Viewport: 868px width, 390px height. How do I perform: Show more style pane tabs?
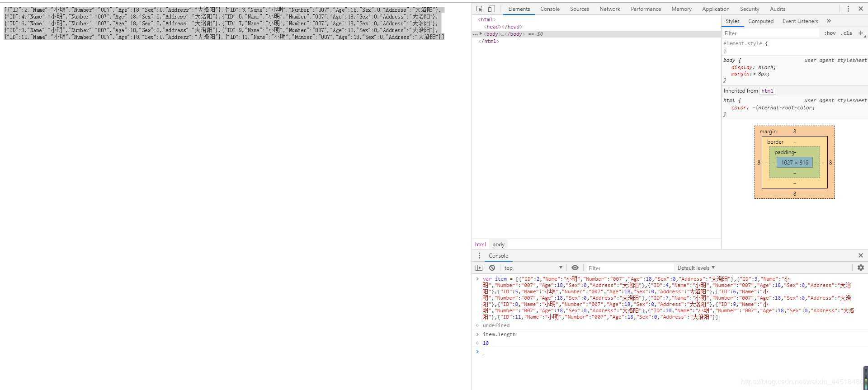tap(829, 21)
